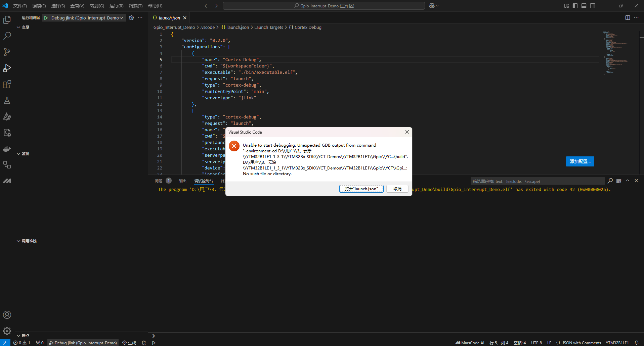Viewport: 644px width, 346px height.
Task: Open the 帮助(H) menu
Action: [155, 6]
